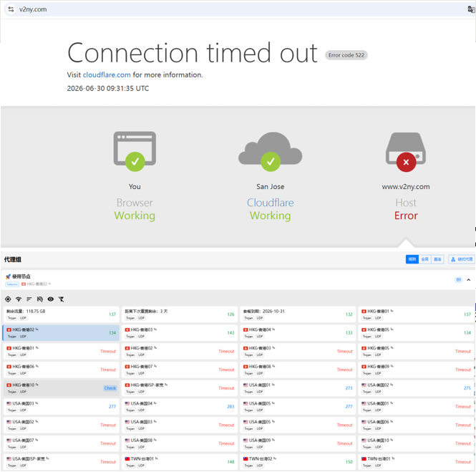Select USA-美国02 node with 275 latency
The image size is (476, 472).
pyautogui.click(x=416, y=388)
